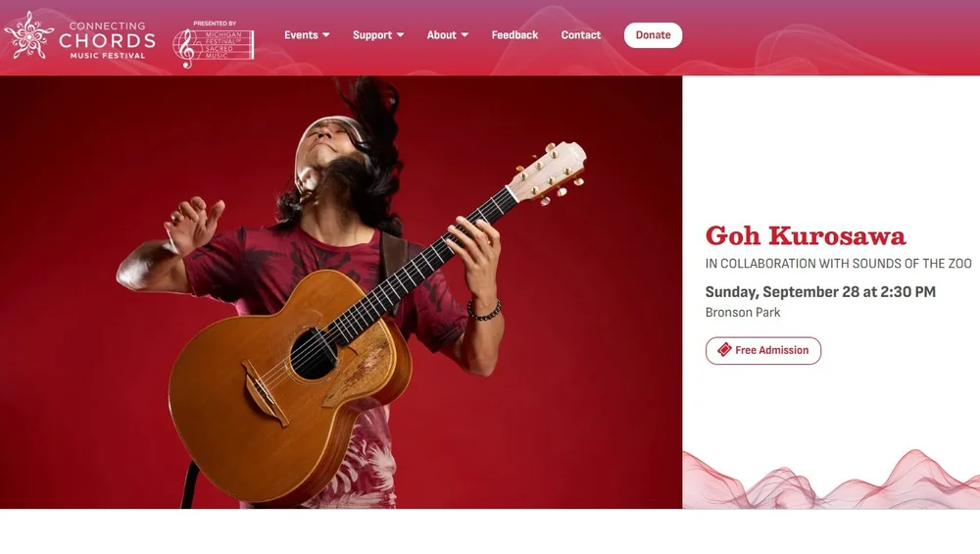Image resolution: width=980 pixels, height=554 pixels.
Task: Open the Support menu item
Action: [x=378, y=35]
